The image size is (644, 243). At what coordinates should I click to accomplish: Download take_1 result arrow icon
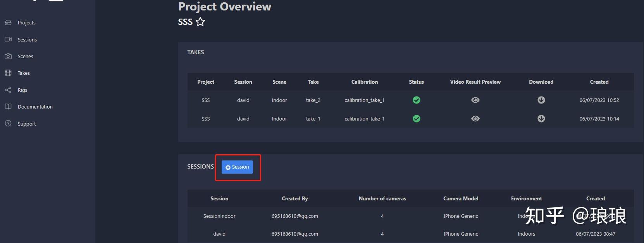coord(541,119)
